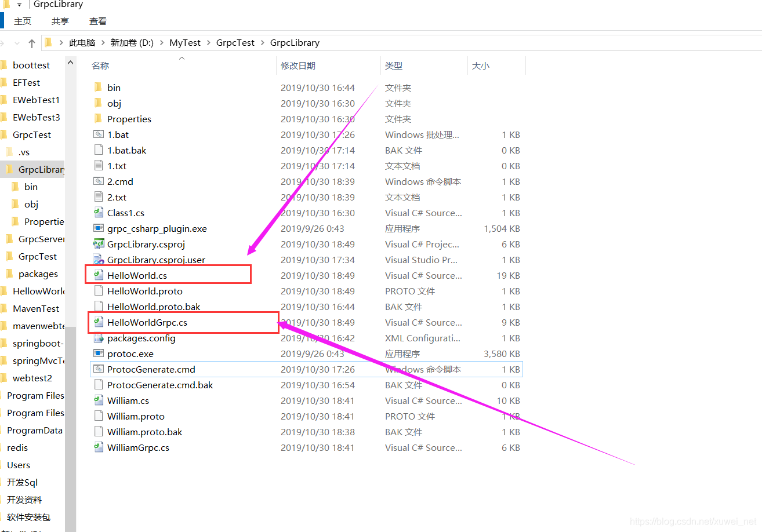762x532 pixels.
Task: Expand the dropdown after MyTest breadcrumb
Action: [x=209, y=43]
